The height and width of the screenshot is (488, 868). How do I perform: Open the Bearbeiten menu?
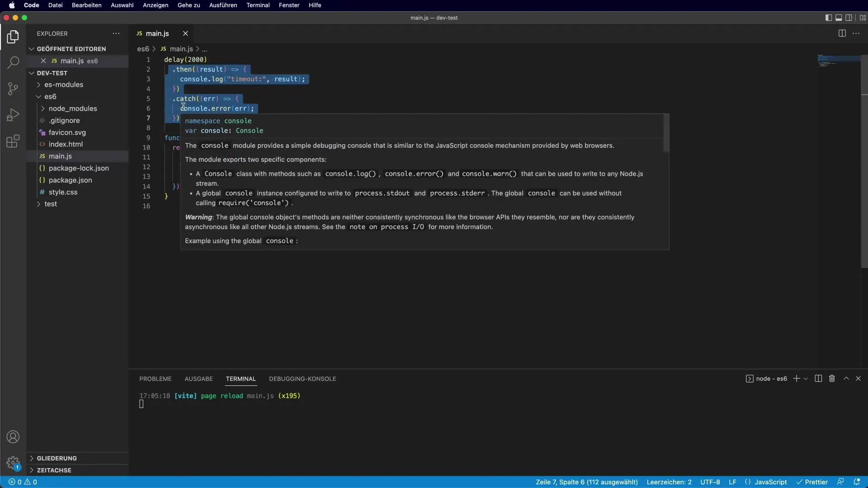tap(86, 5)
